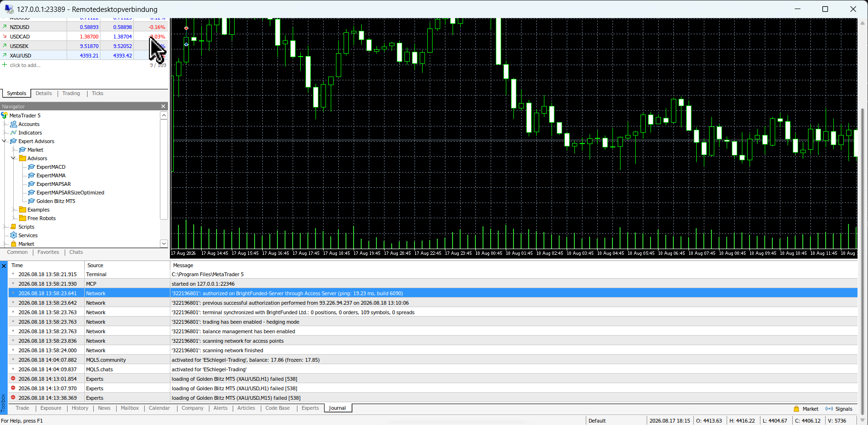868x425 pixels.
Task: Open the Calendar tab in Toolbox
Action: [x=159, y=408]
